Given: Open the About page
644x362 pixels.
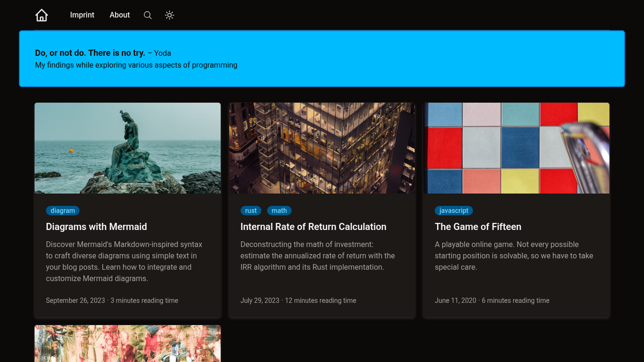Looking at the screenshot, I should pyautogui.click(x=119, y=15).
